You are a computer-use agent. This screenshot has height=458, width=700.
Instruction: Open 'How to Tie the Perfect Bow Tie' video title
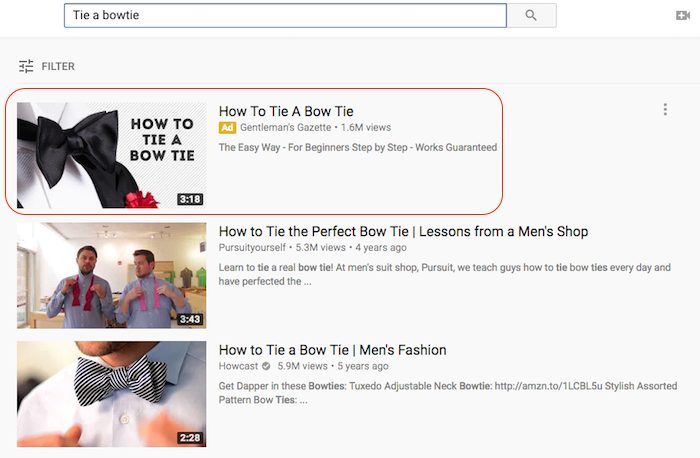point(403,231)
